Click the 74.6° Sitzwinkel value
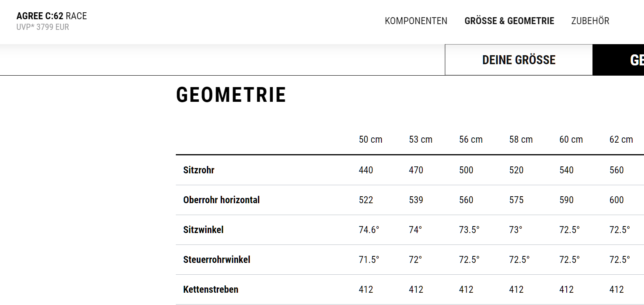The image size is (644, 305). (x=369, y=230)
